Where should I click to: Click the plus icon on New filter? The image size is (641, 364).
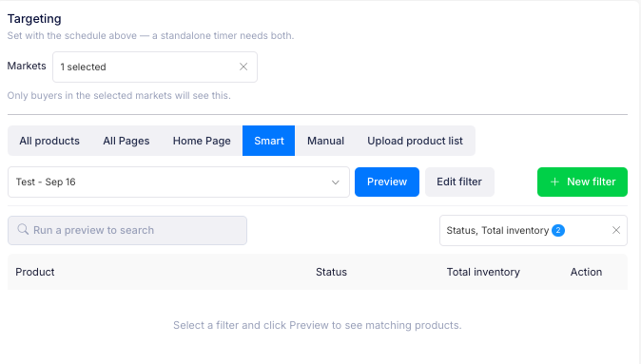click(x=554, y=182)
